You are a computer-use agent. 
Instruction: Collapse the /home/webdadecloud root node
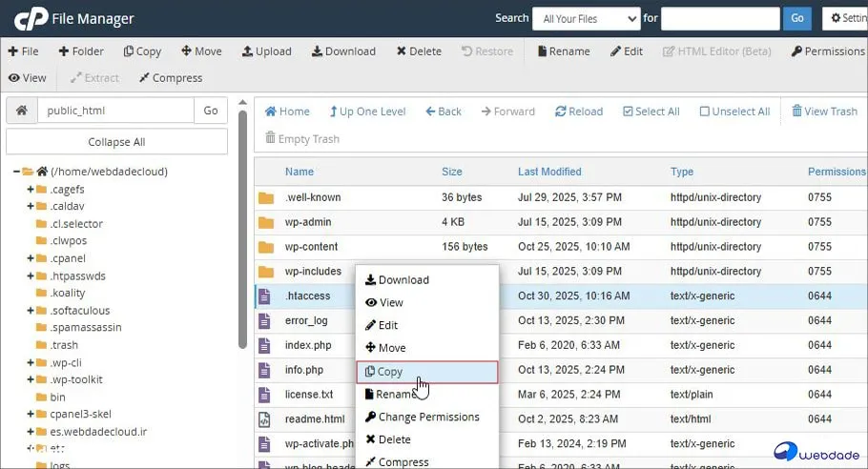(16, 172)
